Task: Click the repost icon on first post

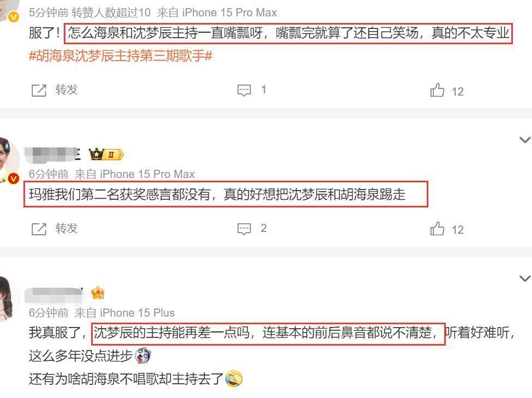Action: pos(39,90)
